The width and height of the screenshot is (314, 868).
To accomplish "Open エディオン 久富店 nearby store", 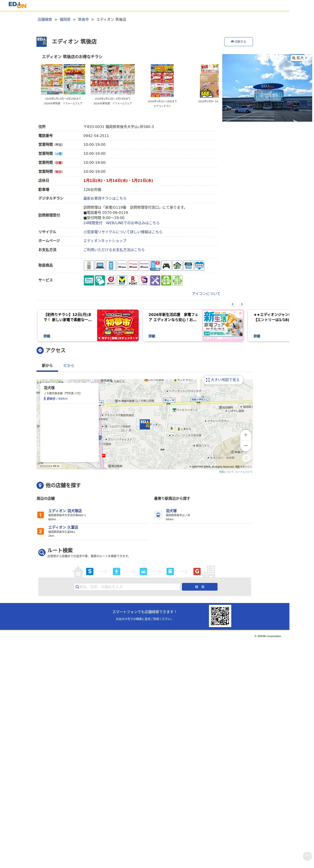I will point(63,527).
